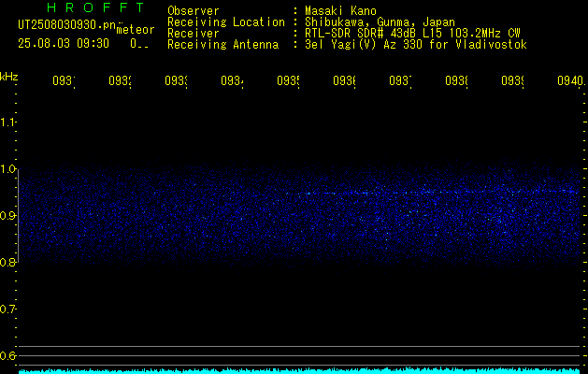The image size is (588, 374).
Task: Click the 0.8 frequency axis label
Action: (x=7, y=263)
